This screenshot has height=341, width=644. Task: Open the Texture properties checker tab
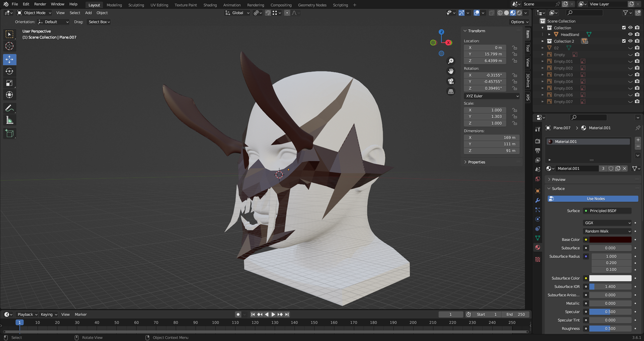(537, 259)
